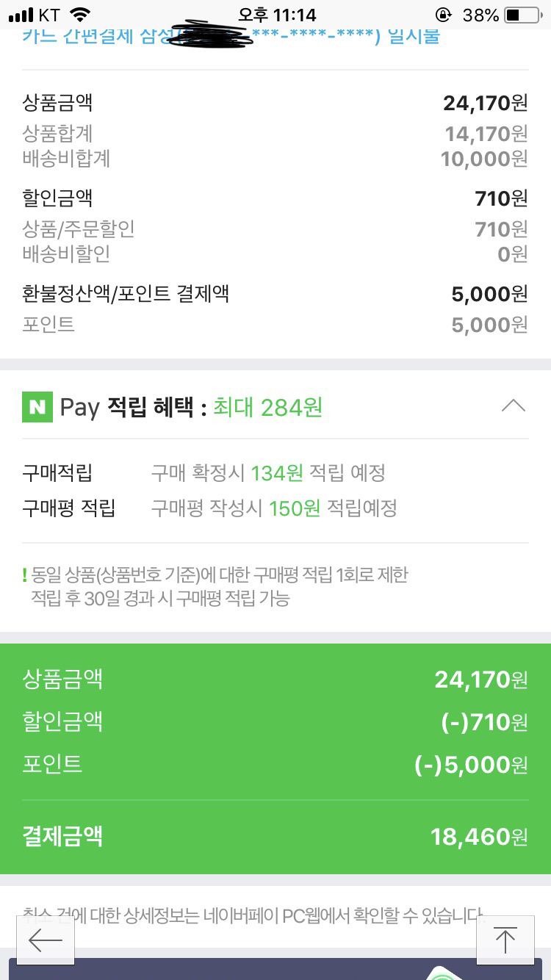Tap the back arrow button
The height and width of the screenshot is (980, 551).
click(x=46, y=940)
